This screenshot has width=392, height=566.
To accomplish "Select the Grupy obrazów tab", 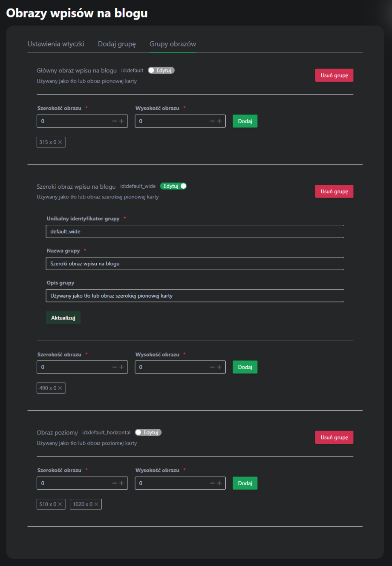I will pyautogui.click(x=173, y=44).
